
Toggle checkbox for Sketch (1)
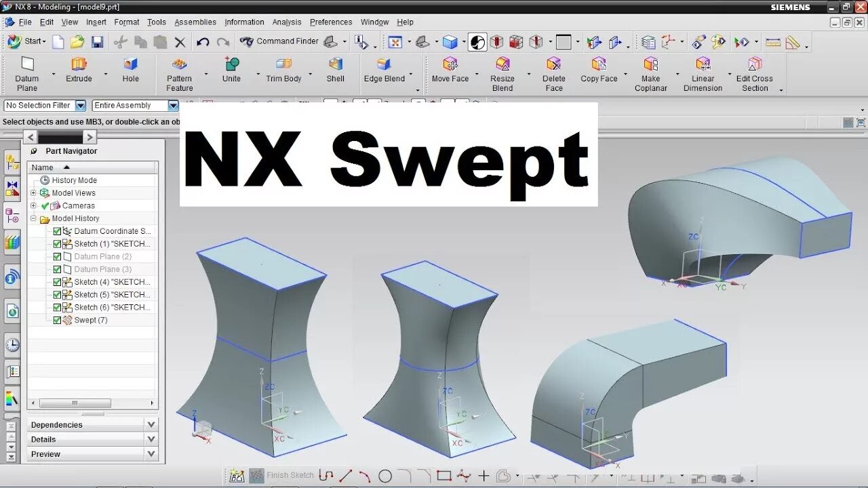(57, 244)
